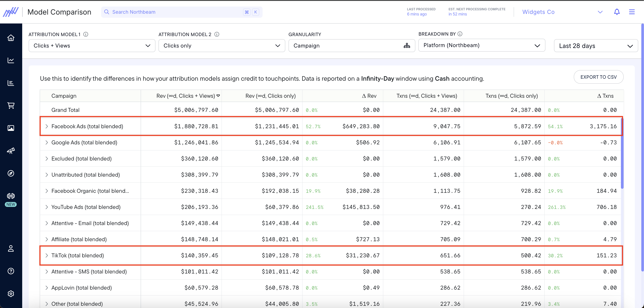The width and height of the screenshot is (644, 308).
Task: Click the compass sidebar icon
Action: tap(11, 173)
